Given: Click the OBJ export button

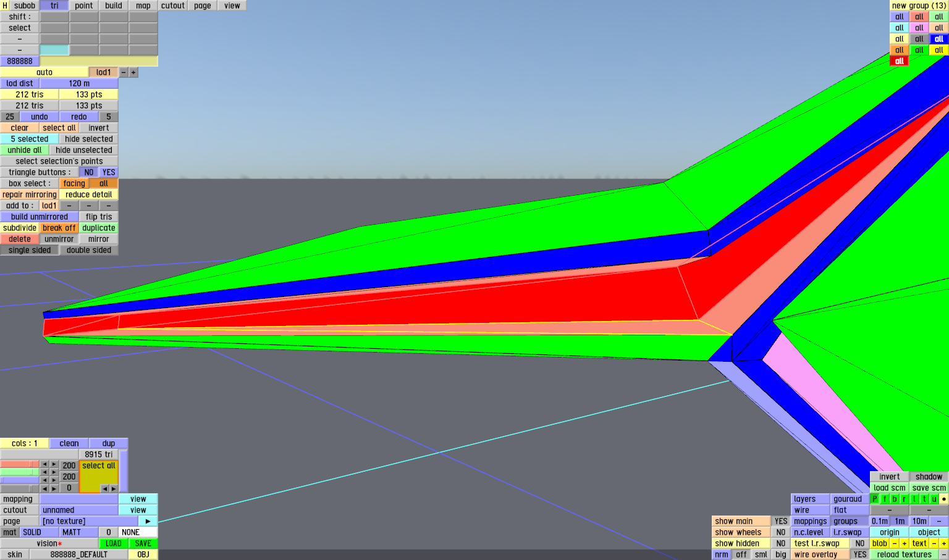Looking at the screenshot, I should 143,554.
